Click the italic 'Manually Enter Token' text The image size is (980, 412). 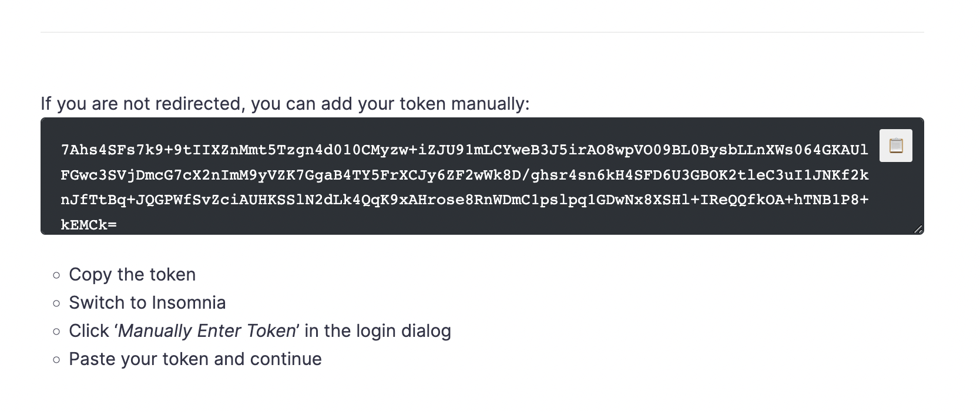pos(207,331)
